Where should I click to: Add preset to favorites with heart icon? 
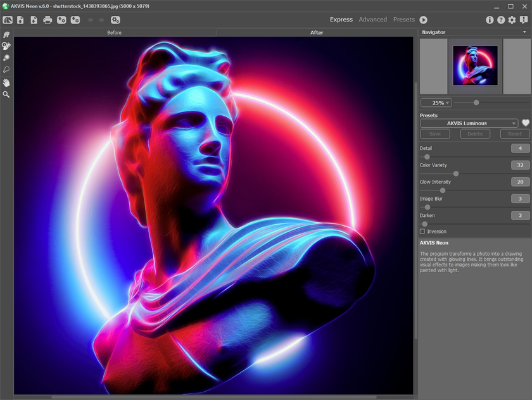coord(525,123)
